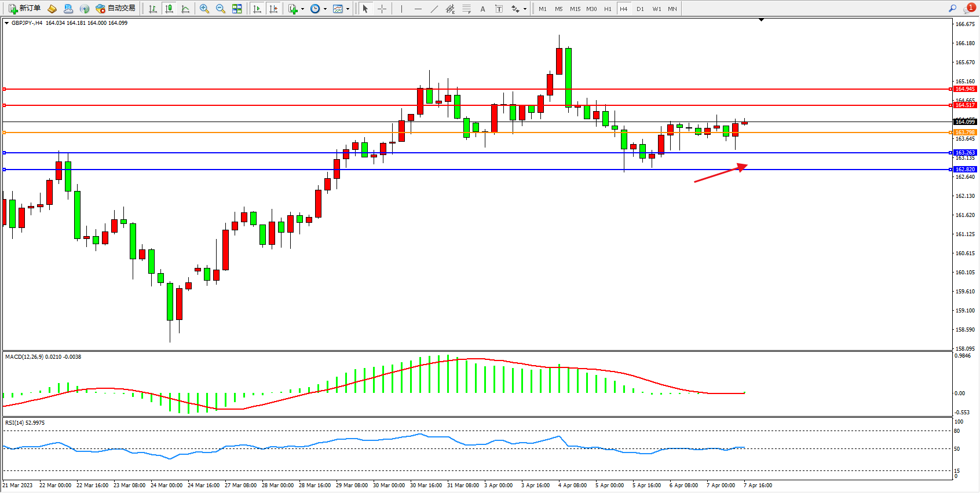This screenshot has width=980, height=493.
Task: Click the search magnifier in top right
Action: 952,9
